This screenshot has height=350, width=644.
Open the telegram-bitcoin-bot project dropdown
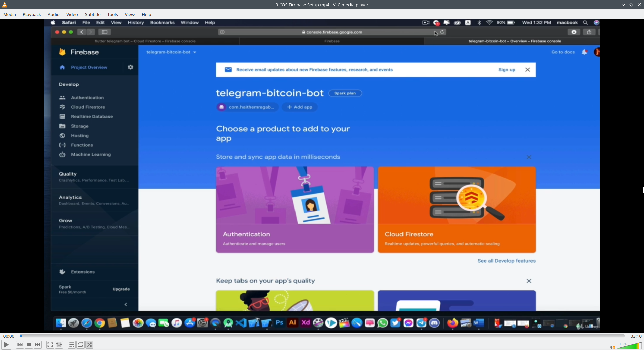[171, 52]
